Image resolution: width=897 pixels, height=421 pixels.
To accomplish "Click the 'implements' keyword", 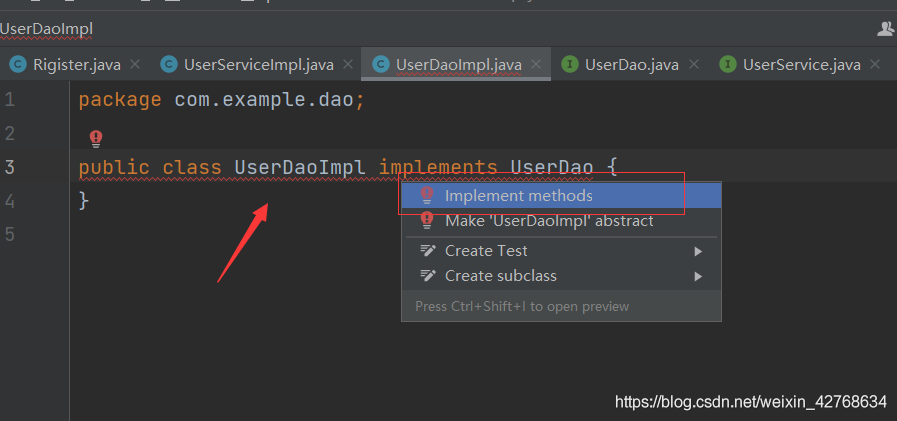I will tap(438, 168).
